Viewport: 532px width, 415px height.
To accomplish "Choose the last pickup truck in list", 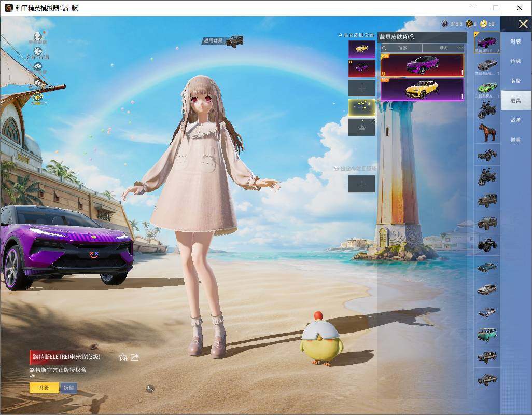I will click(x=487, y=379).
